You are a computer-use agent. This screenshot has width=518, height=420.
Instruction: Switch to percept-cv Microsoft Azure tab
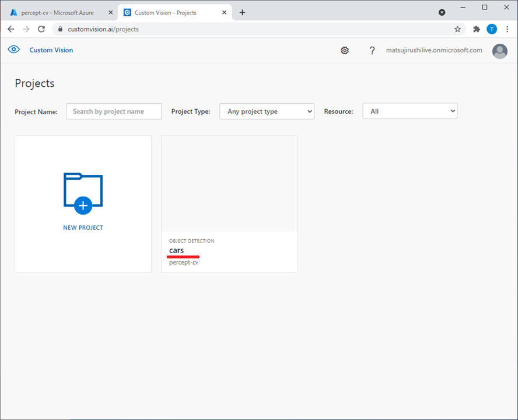(58, 13)
